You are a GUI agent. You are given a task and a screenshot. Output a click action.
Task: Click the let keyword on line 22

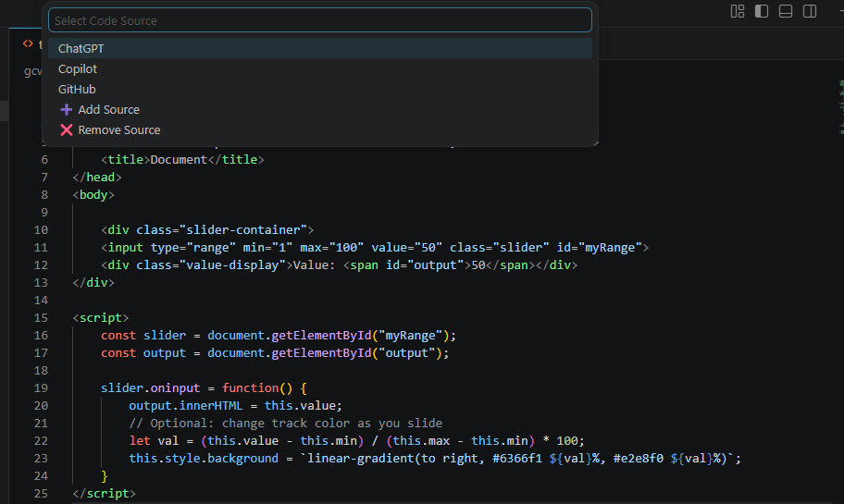pos(140,441)
